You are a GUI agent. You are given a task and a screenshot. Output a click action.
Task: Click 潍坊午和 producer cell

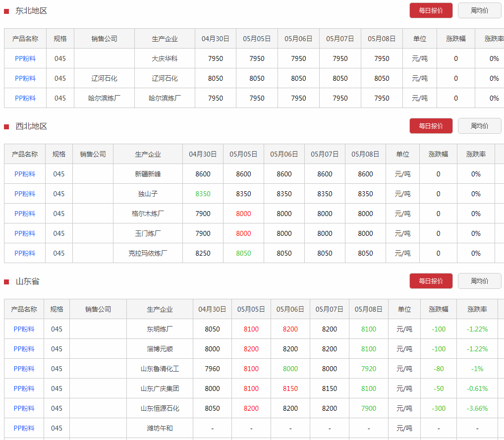tap(160, 429)
